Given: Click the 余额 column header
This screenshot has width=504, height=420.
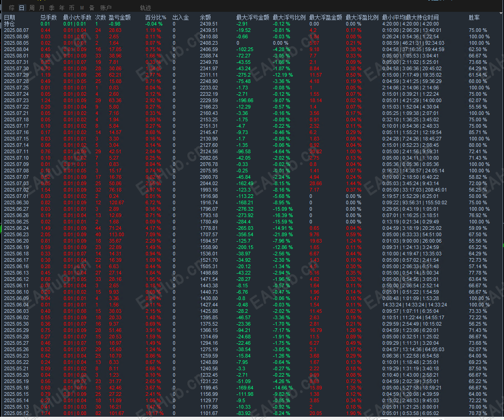Looking at the screenshot, I should coord(206,17).
